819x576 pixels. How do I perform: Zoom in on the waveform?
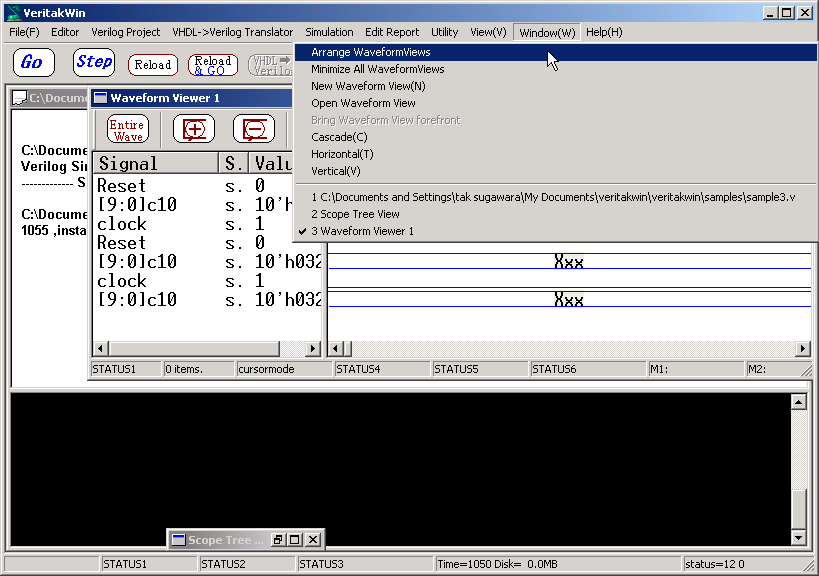click(194, 130)
